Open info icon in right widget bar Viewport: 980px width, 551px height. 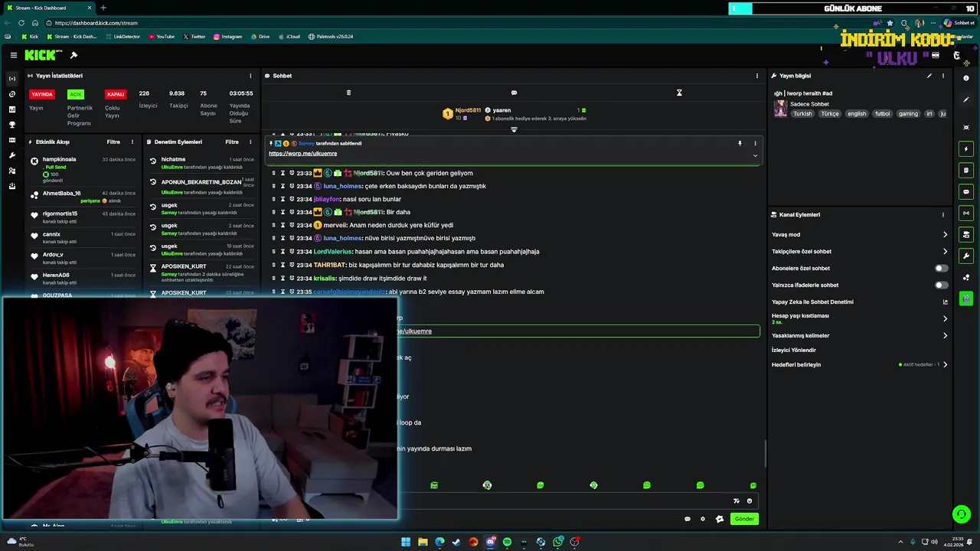point(966,78)
